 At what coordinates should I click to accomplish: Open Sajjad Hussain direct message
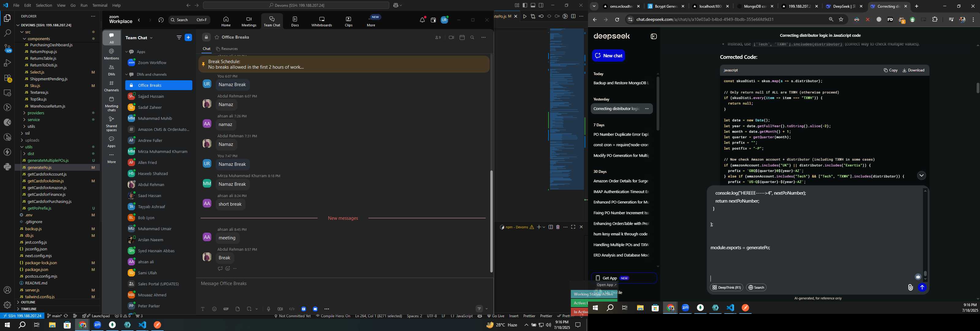click(x=159, y=96)
